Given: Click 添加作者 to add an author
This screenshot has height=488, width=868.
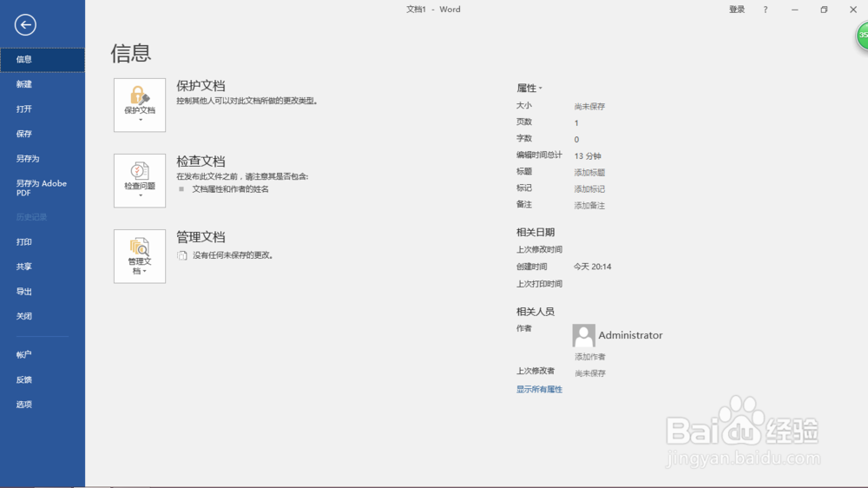Looking at the screenshot, I should pyautogui.click(x=590, y=357).
